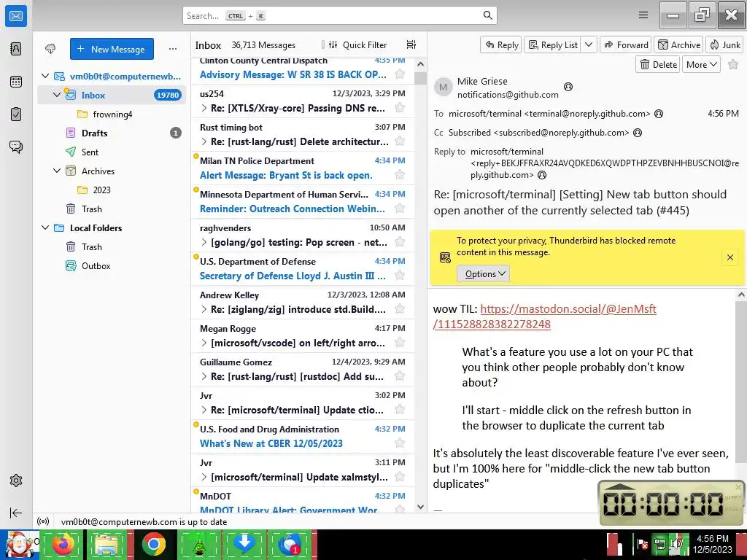Archive the open message
The width and height of the screenshot is (747, 560).
click(x=679, y=44)
